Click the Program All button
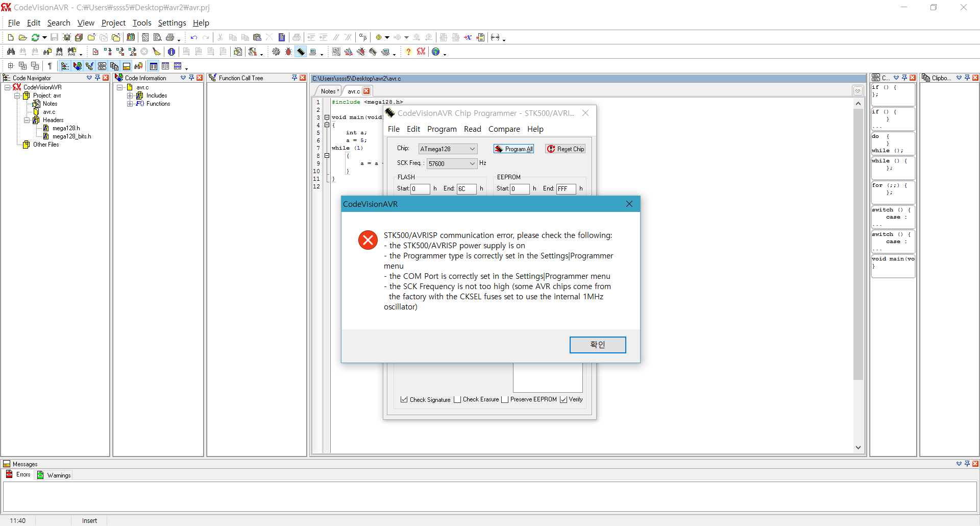980x526 pixels. tap(514, 149)
